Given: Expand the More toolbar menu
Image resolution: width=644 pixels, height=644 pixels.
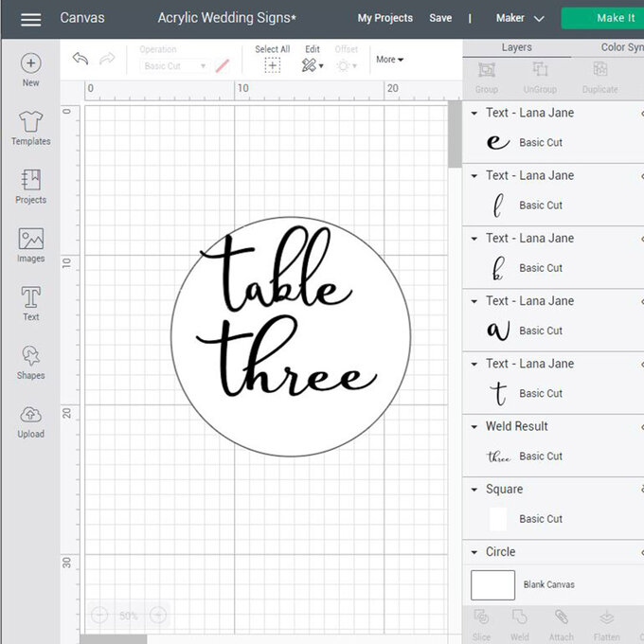Looking at the screenshot, I should pyautogui.click(x=389, y=60).
